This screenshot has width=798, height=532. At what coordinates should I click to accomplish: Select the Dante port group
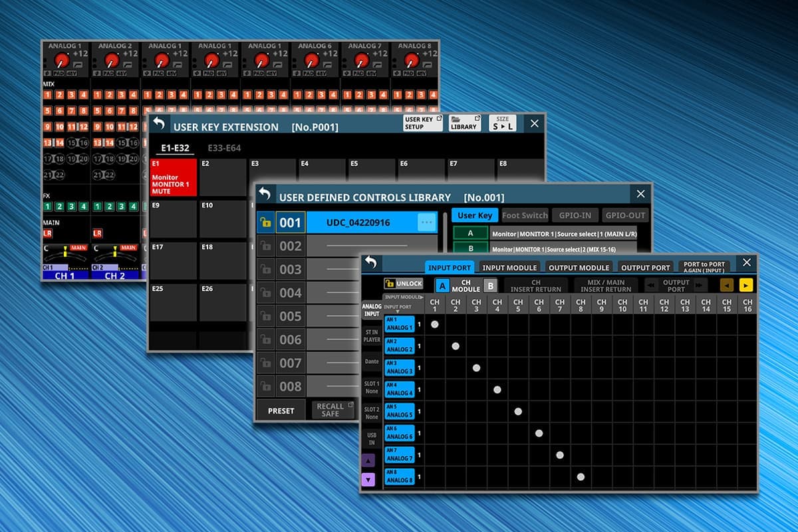click(372, 361)
